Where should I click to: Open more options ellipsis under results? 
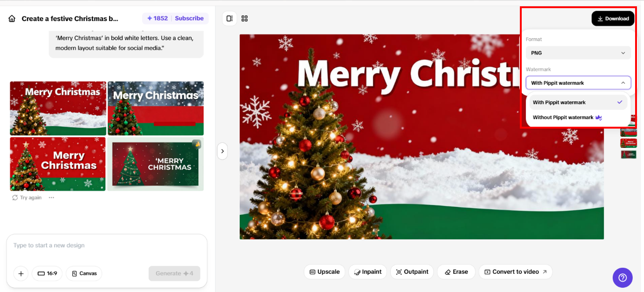click(52, 198)
